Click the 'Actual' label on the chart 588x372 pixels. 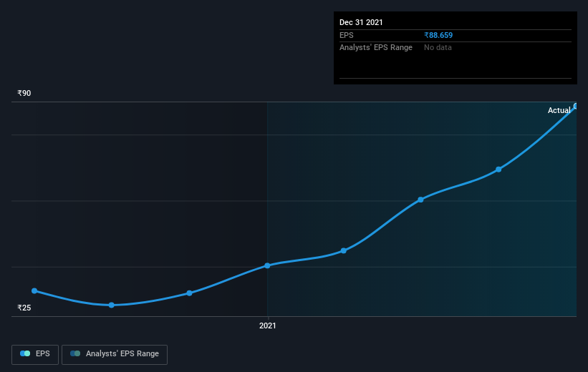(559, 110)
